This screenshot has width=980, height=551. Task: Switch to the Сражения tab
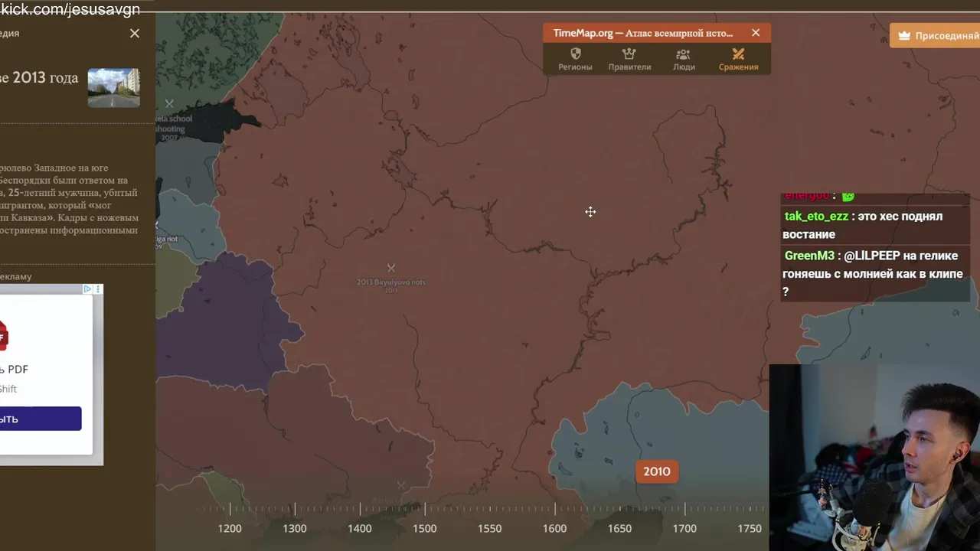point(738,60)
